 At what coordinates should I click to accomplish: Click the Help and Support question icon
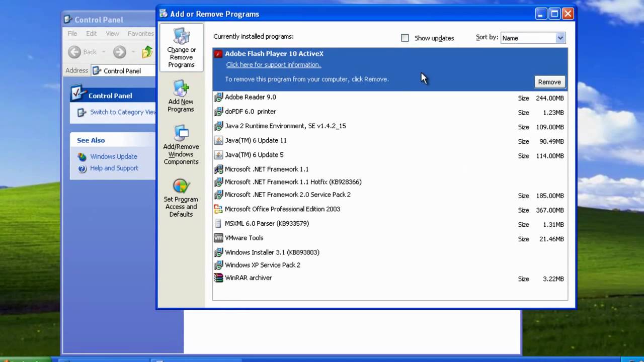tap(82, 168)
